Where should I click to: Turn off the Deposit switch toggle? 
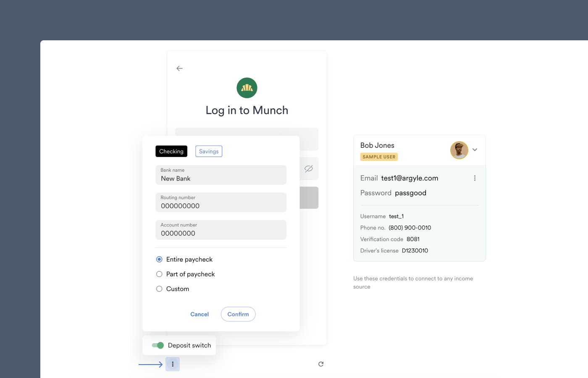(158, 345)
